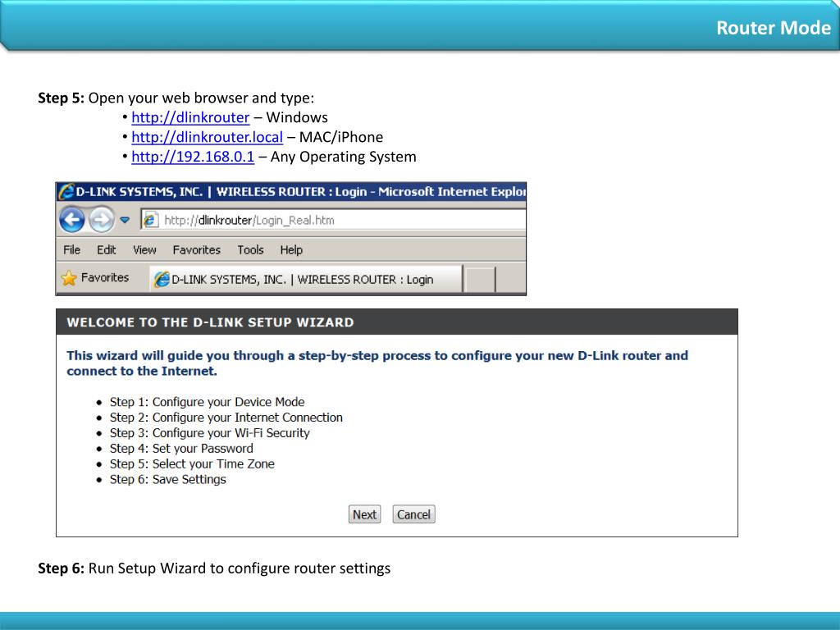Open the Favorites menu
Image resolution: width=840 pixels, height=630 pixels.
(x=196, y=249)
